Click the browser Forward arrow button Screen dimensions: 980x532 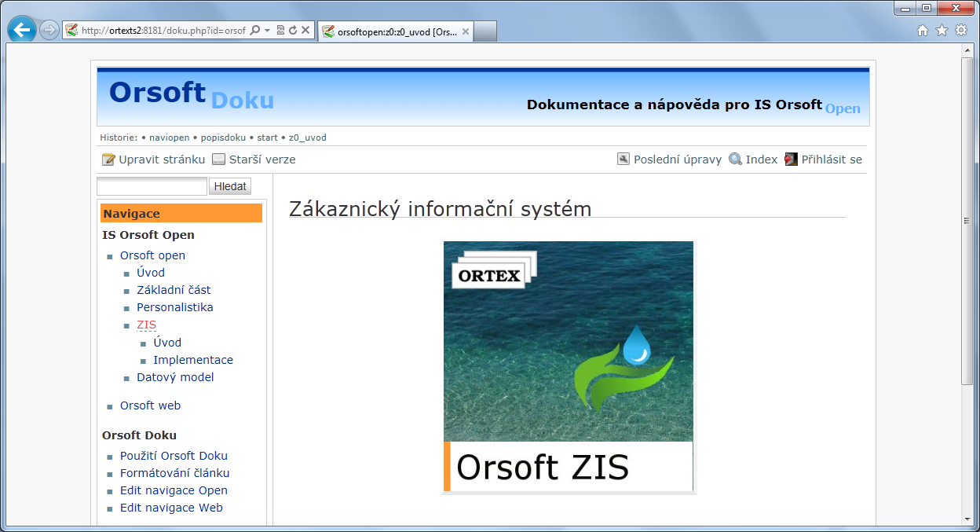(x=49, y=30)
